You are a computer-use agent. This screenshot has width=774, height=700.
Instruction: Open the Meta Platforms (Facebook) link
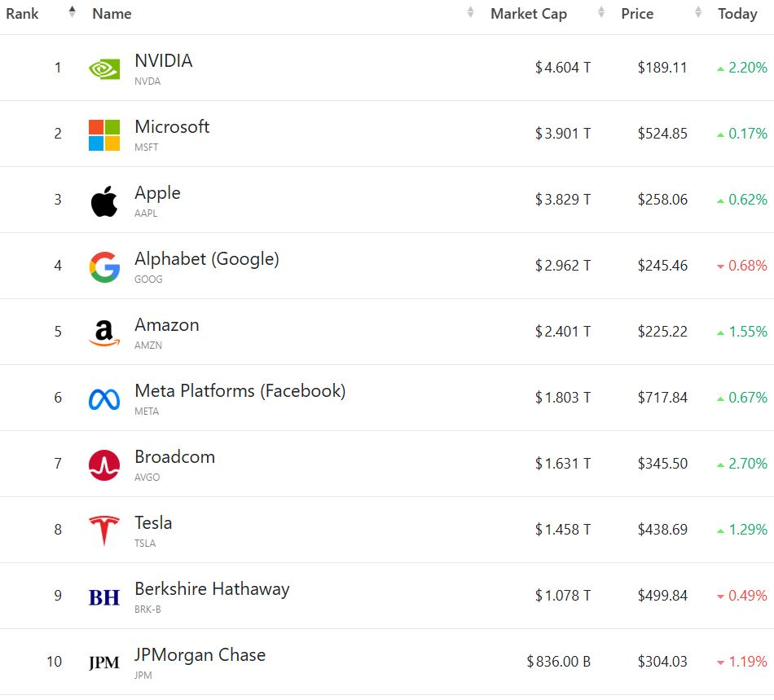pos(240,391)
